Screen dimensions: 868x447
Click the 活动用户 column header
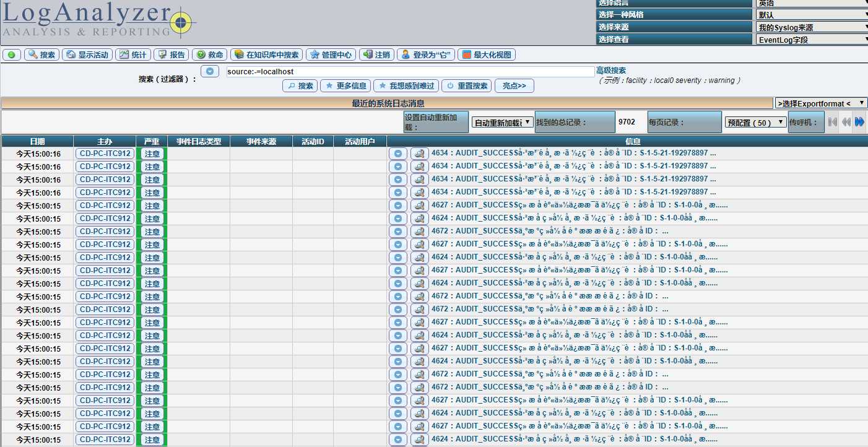(x=360, y=141)
